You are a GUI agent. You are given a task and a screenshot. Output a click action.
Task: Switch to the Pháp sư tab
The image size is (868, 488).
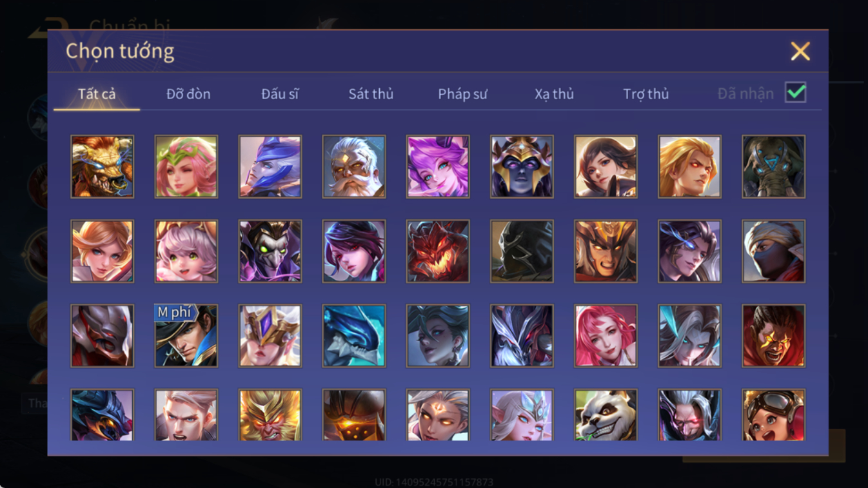[462, 94]
